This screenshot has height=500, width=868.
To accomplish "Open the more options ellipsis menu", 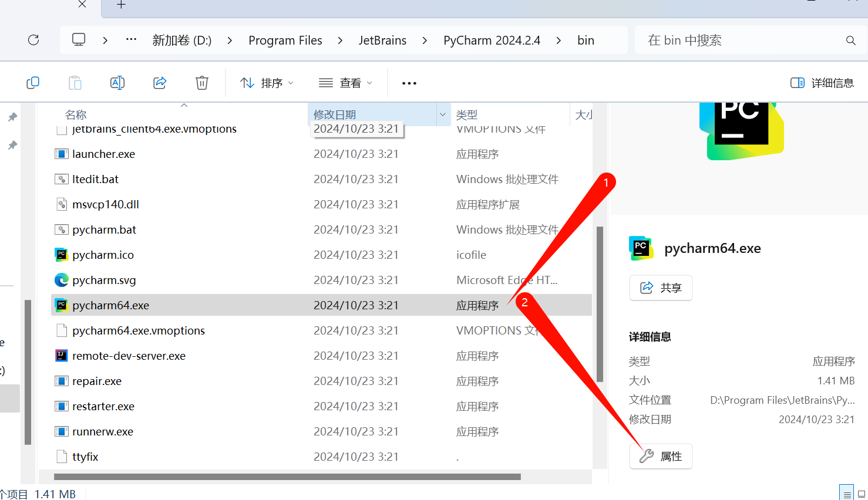I will [x=409, y=83].
